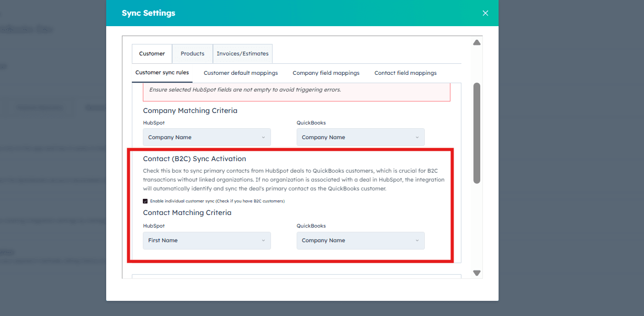The image size is (644, 316).
Task: Click the scroll down arrow
Action: pos(477,273)
